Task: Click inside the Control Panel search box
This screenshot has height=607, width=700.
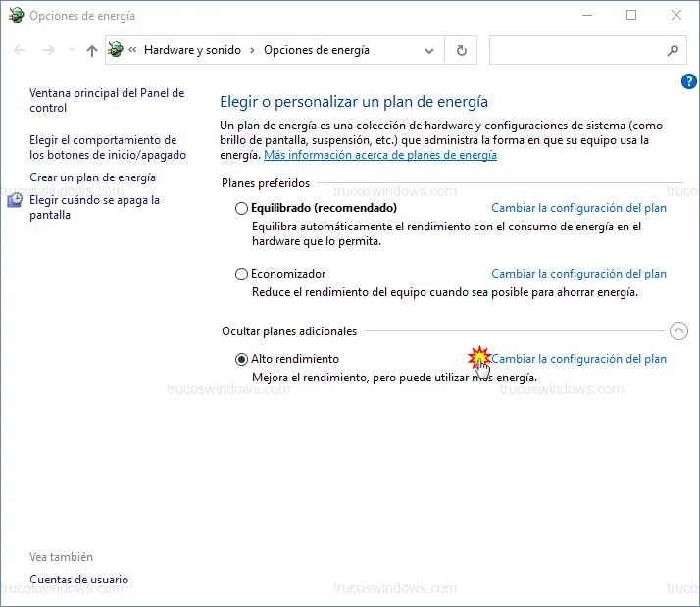Action: (574, 50)
